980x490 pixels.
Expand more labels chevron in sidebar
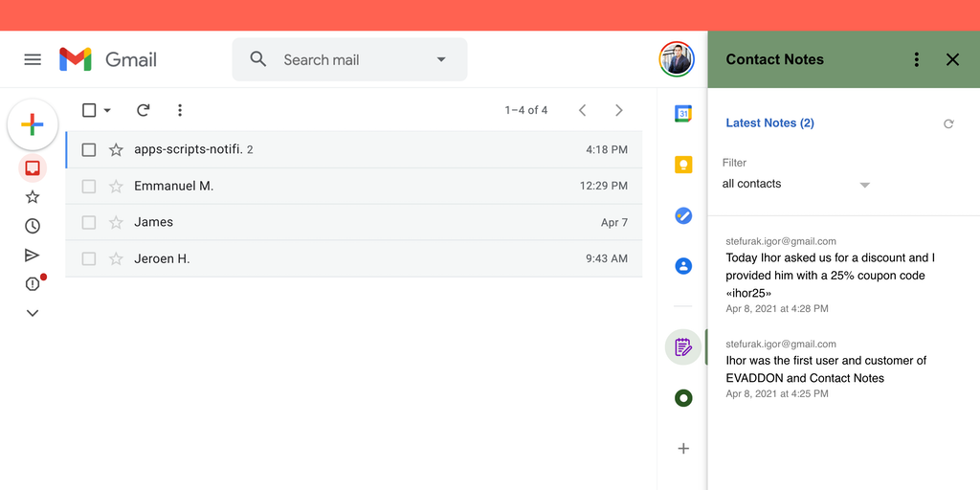coord(33,313)
